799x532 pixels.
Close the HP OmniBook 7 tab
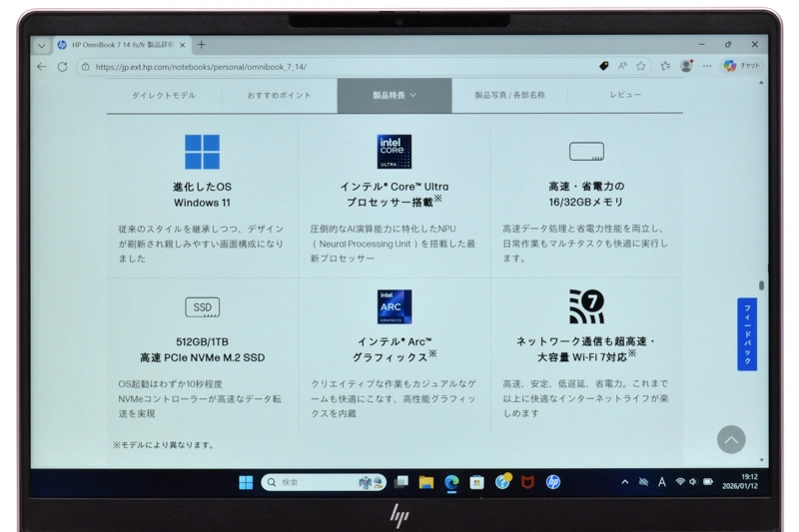(x=183, y=45)
